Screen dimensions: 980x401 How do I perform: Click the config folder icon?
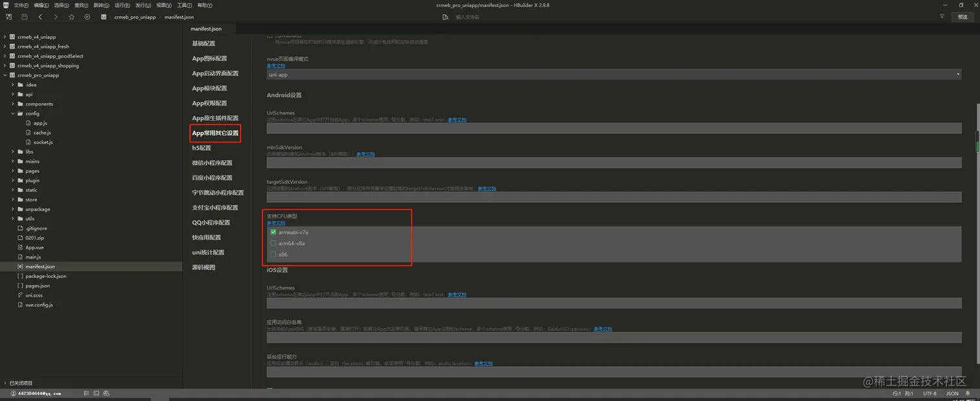20,113
